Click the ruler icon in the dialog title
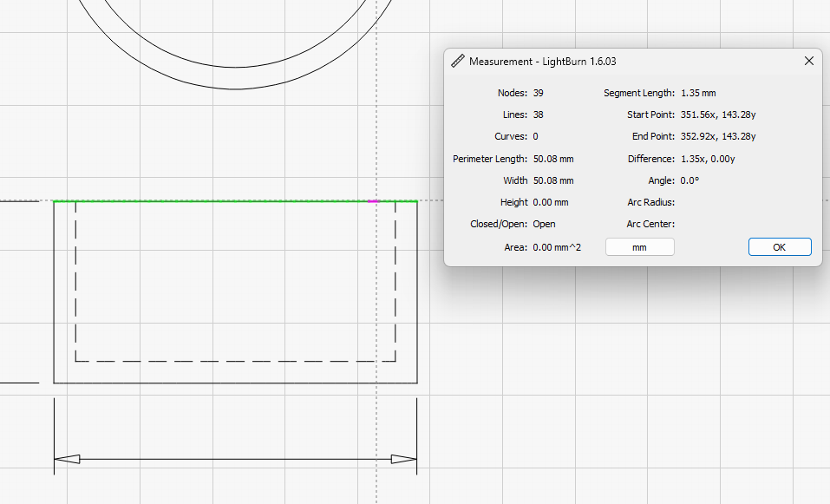Image resolution: width=830 pixels, height=504 pixels. pos(457,61)
